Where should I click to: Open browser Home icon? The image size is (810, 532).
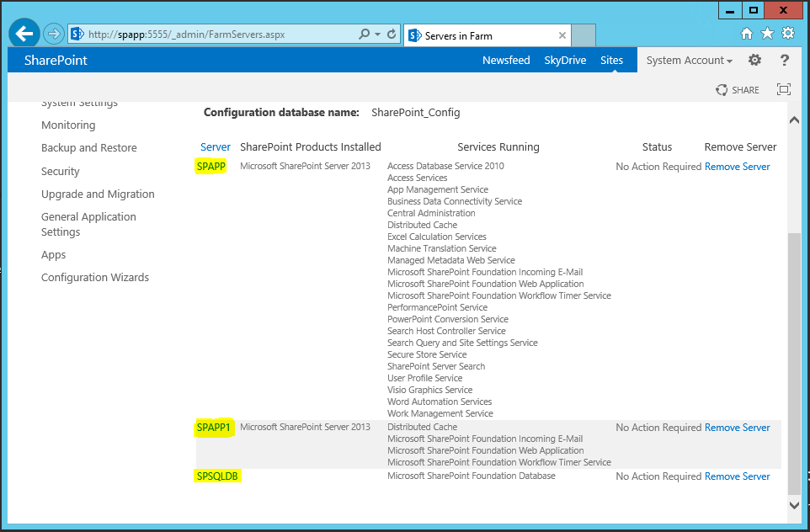pyautogui.click(x=747, y=34)
